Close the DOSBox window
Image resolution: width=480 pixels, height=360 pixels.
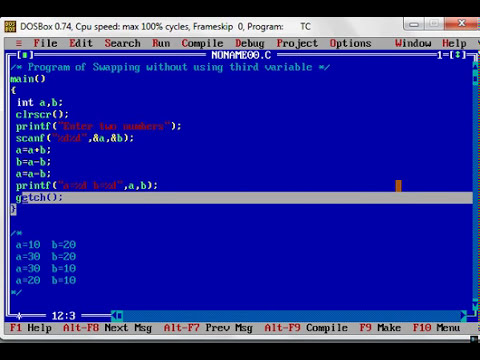(x=462, y=23)
